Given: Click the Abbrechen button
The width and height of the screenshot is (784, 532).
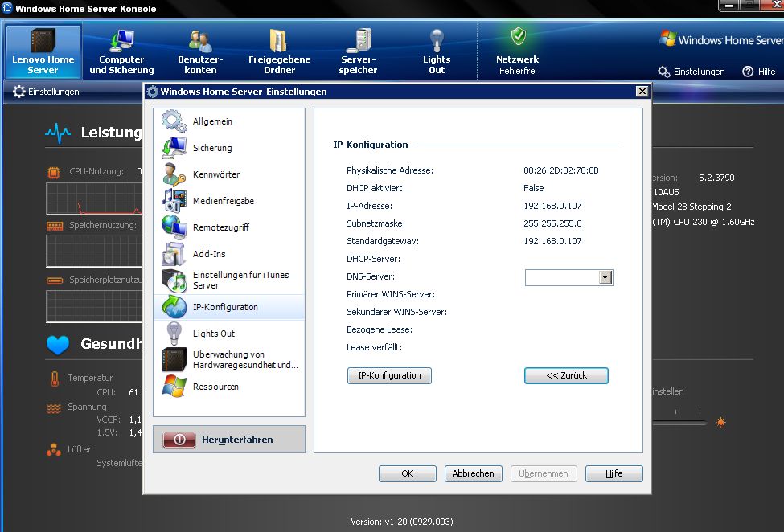Looking at the screenshot, I should click(473, 473).
